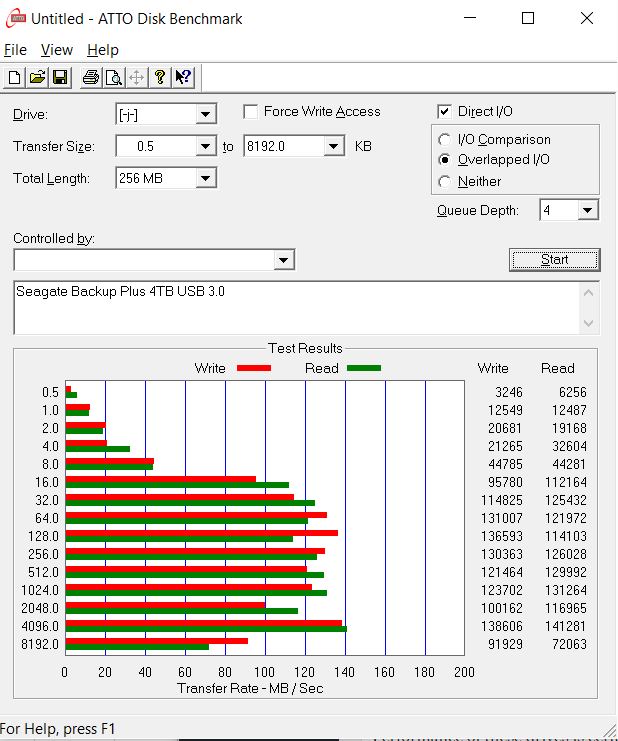Click the Read value 6256
Image resolution: width=618 pixels, height=741 pixels.
(x=573, y=392)
